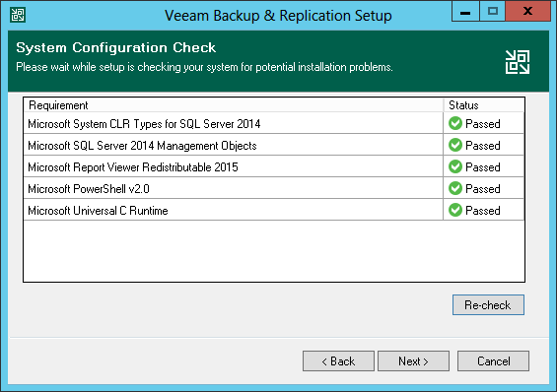Minimize the setup window

point(465,11)
